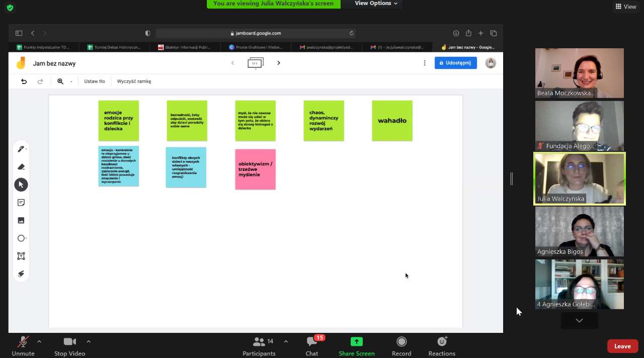Select the pink obiektywizm sticky note
The image size is (644, 358).
pos(255,169)
